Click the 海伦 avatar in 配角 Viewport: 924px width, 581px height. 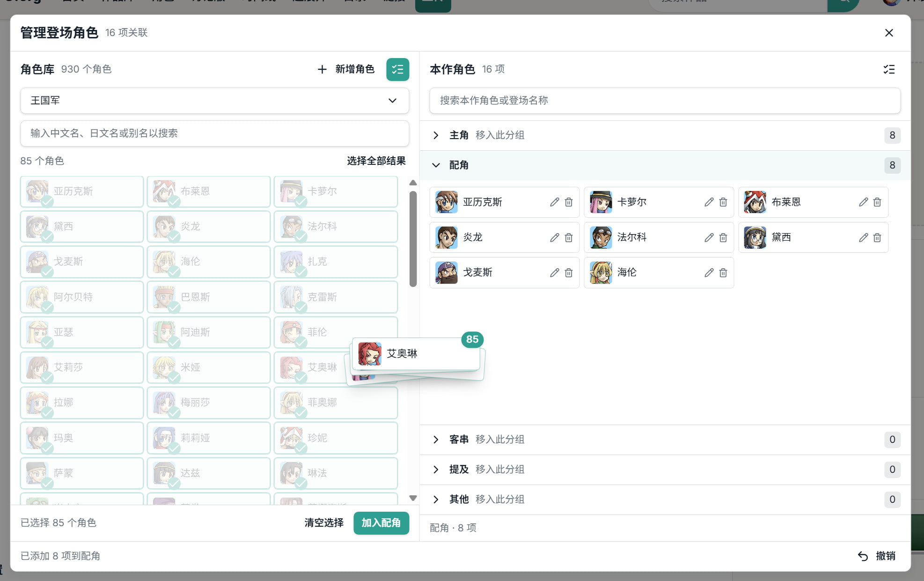[601, 272]
